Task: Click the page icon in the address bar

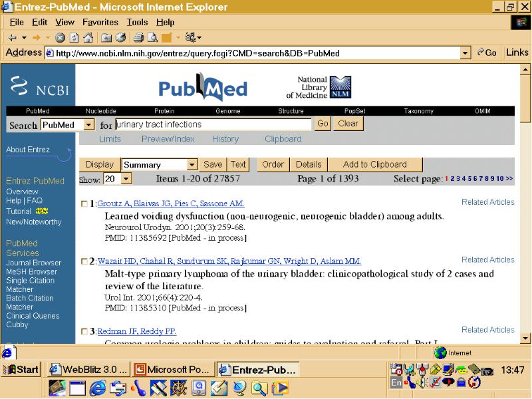Action: click(x=50, y=53)
